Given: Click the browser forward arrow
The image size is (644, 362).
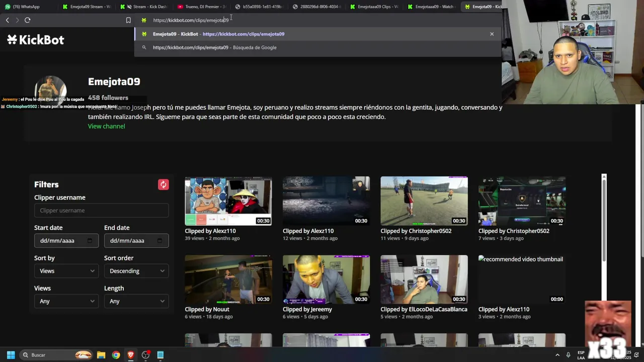Looking at the screenshot, I should tap(17, 20).
